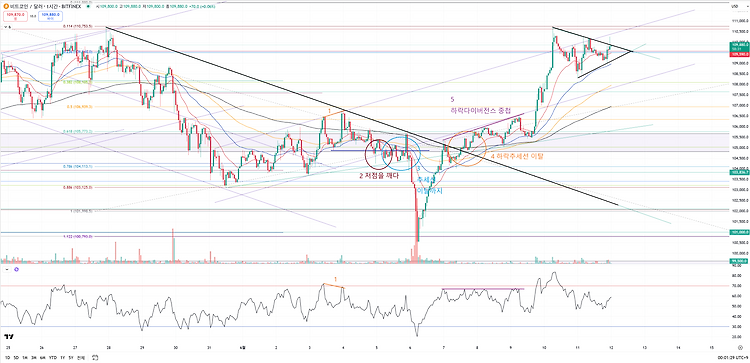750x363 pixels.
Task: Select the 6M time range
Action: coord(43,358)
